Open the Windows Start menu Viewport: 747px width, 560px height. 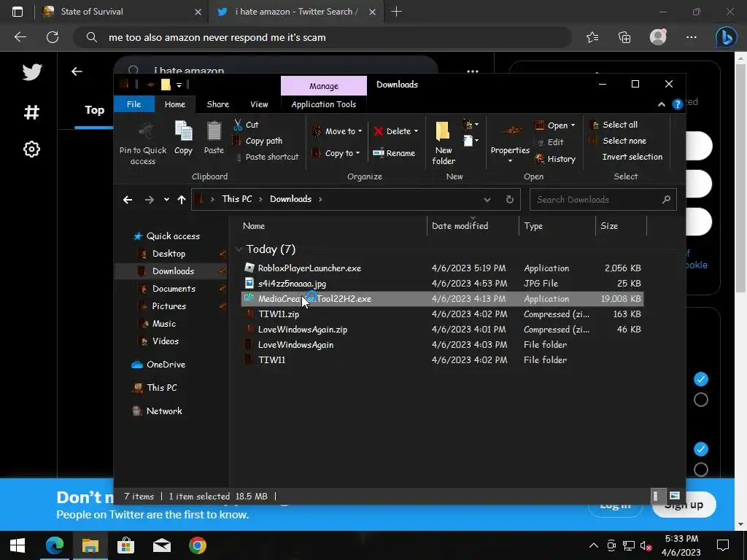click(x=18, y=545)
